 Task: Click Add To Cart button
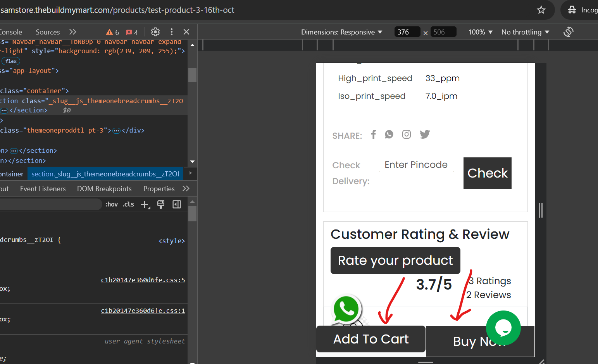point(371,339)
